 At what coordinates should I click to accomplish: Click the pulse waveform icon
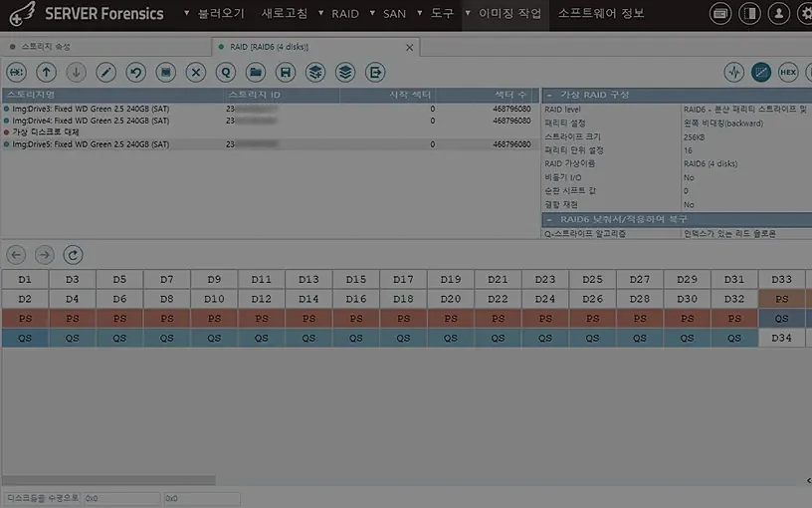(734, 72)
